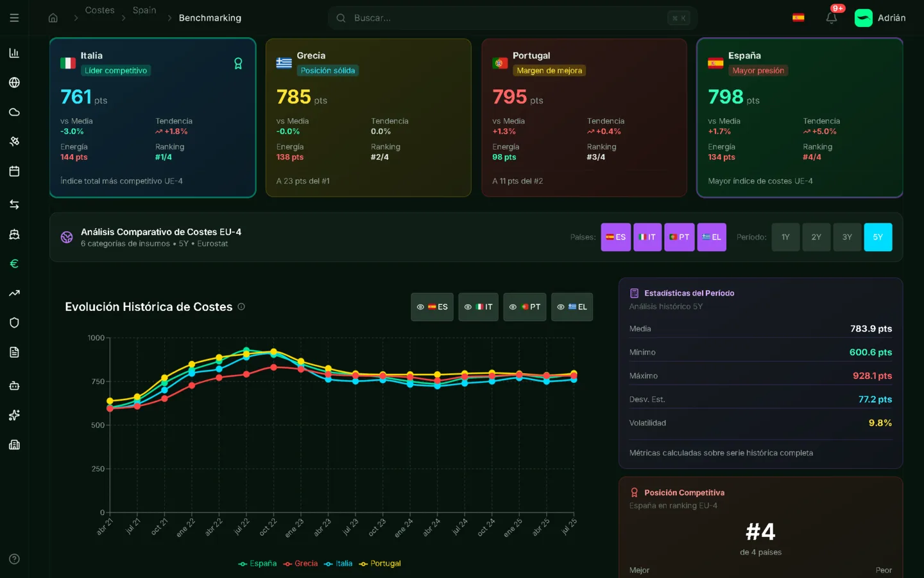The image size is (924, 578).
Task: Select the euro costs sidebar icon
Action: [14, 263]
